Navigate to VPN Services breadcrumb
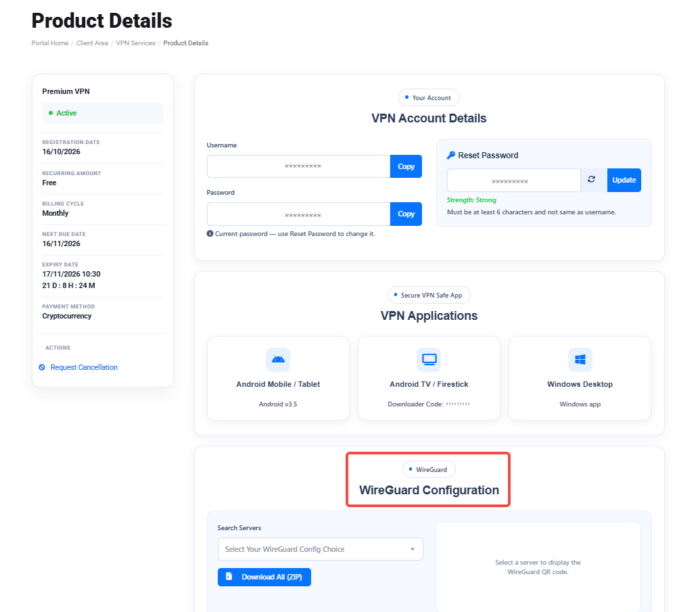The height and width of the screenshot is (612, 700). (x=136, y=43)
